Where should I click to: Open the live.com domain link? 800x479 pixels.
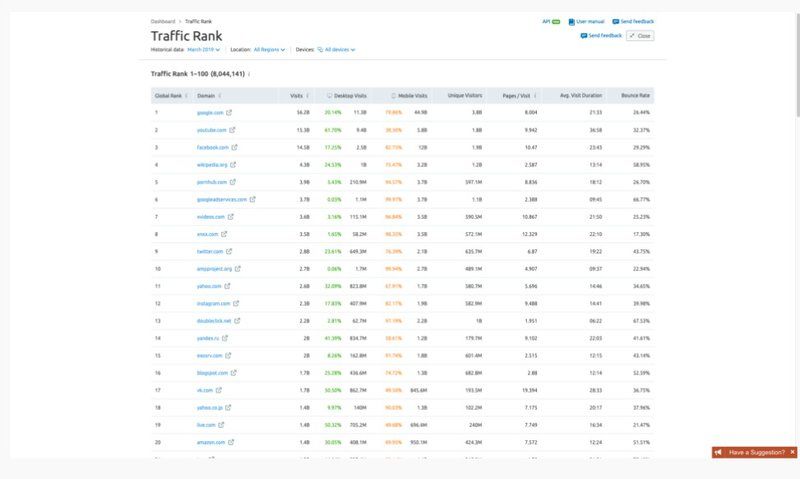click(206, 425)
